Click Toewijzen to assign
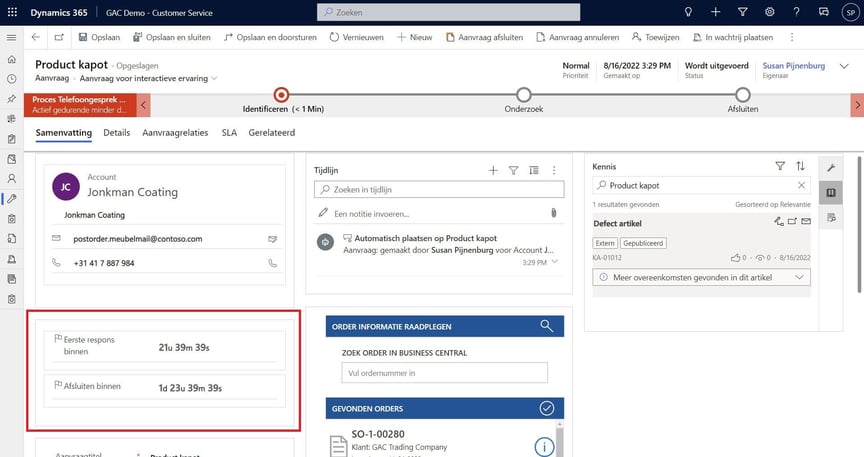Screen dimensions: 864x457 click(655, 37)
